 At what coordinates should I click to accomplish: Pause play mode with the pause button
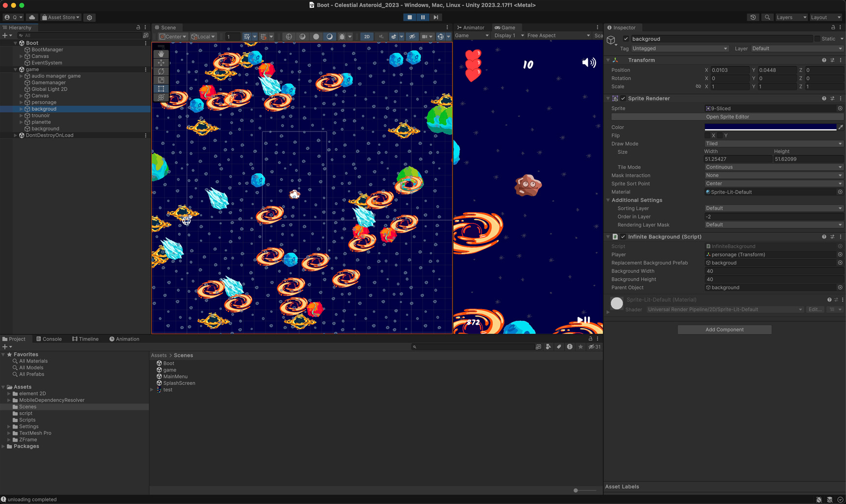pyautogui.click(x=423, y=17)
